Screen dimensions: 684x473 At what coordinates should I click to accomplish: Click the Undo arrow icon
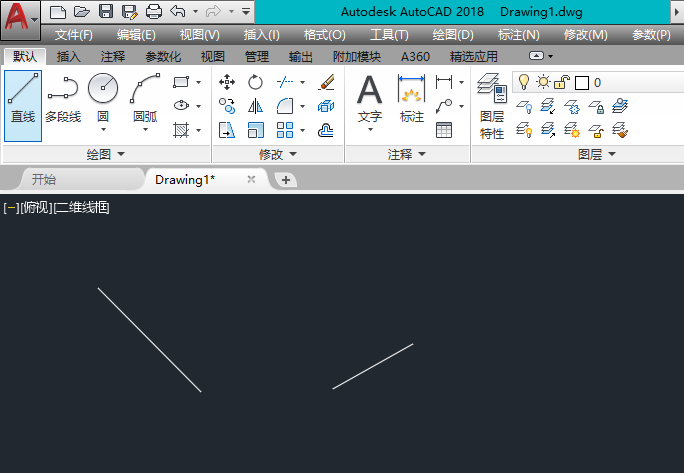178,11
